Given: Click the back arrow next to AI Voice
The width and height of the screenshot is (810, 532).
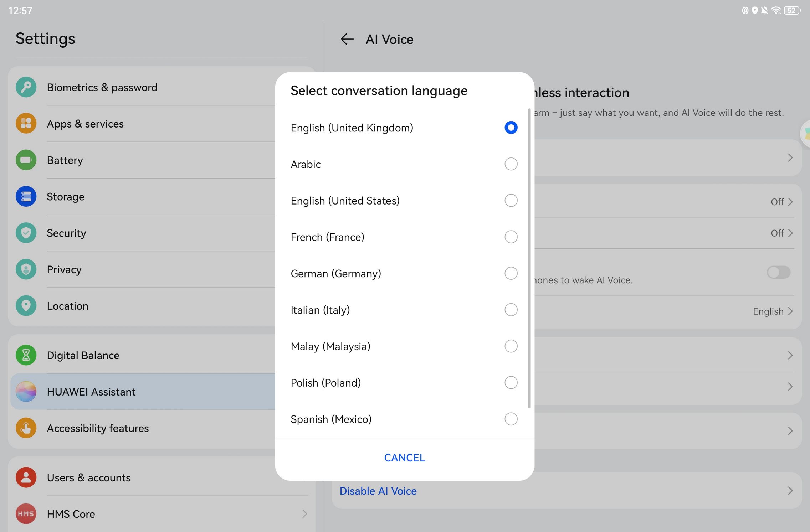Looking at the screenshot, I should click(x=347, y=39).
